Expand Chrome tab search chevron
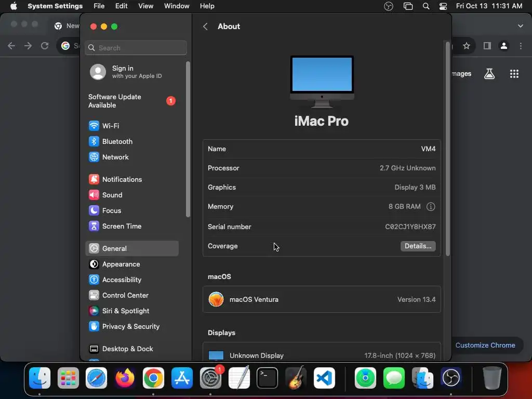This screenshot has height=399, width=532. click(x=521, y=26)
